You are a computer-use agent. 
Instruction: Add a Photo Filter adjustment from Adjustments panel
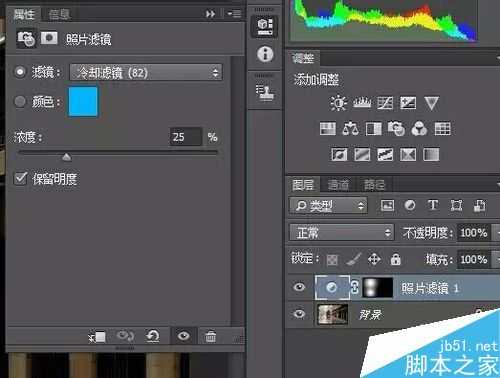[396, 129]
